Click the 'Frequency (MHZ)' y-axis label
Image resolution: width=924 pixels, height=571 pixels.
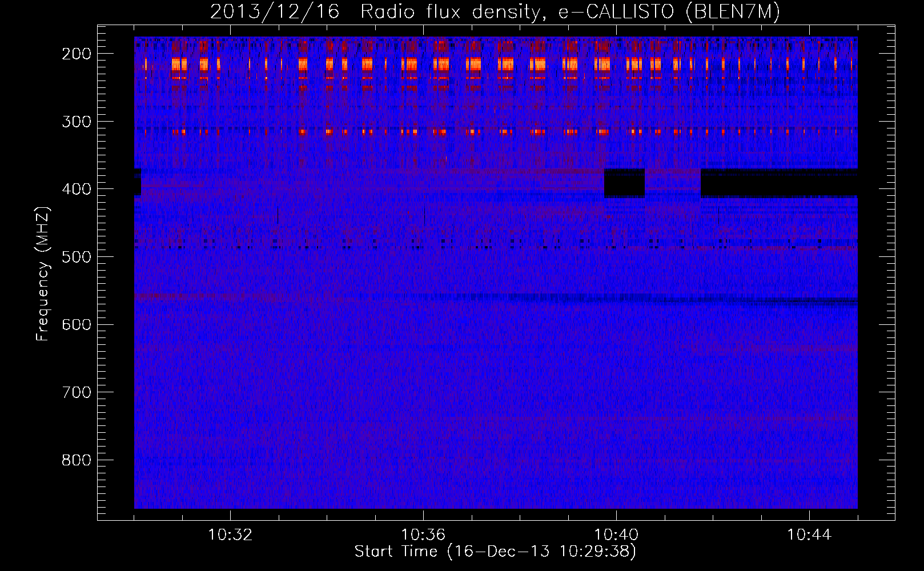[43, 273]
